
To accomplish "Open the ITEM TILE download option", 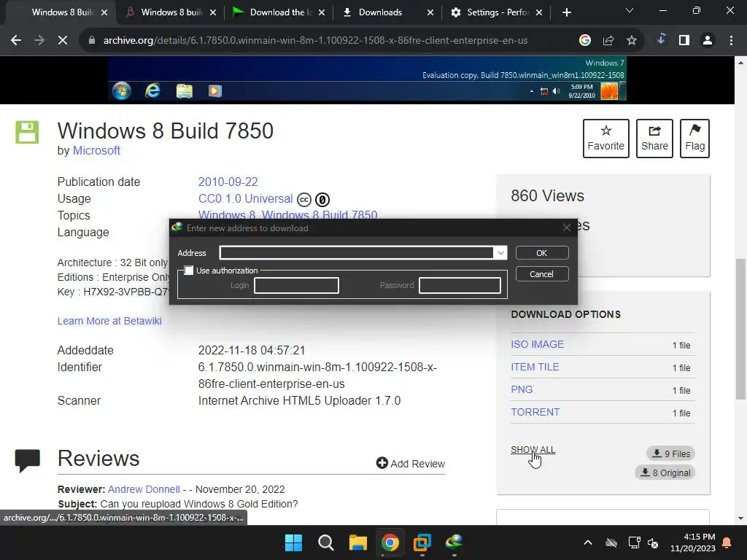I will [x=535, y=367].
